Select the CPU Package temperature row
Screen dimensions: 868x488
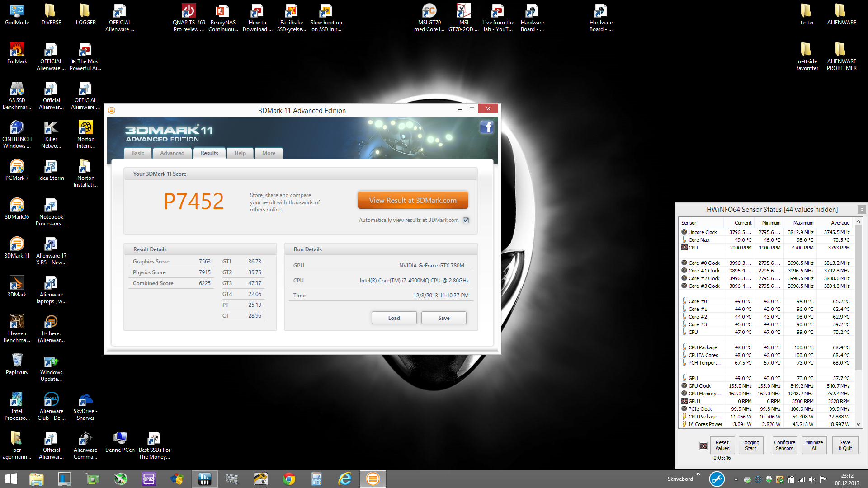pos(766,347)
